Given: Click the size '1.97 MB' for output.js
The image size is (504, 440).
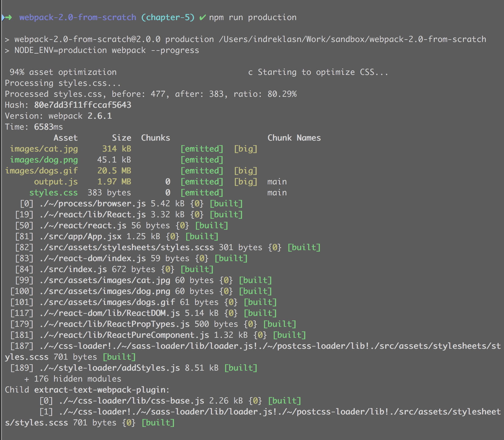Looking at the screenshot, I should tap(114, 182).
